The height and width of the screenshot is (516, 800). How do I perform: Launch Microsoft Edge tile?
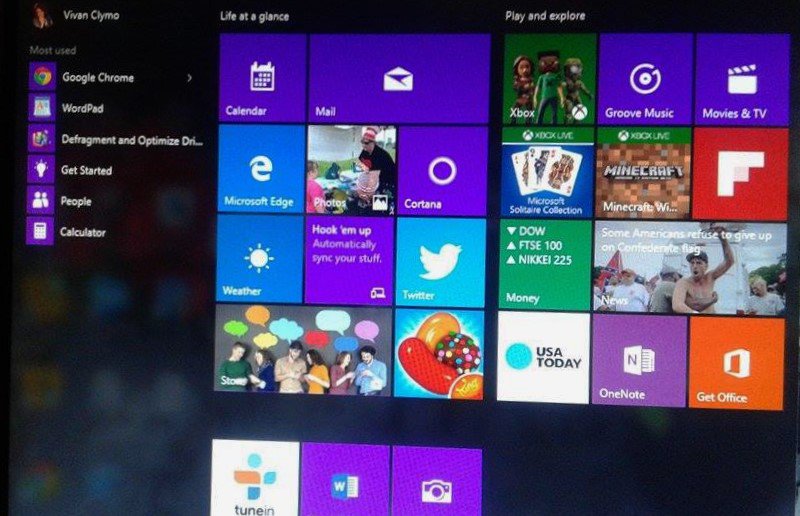[x=261, y=168]
